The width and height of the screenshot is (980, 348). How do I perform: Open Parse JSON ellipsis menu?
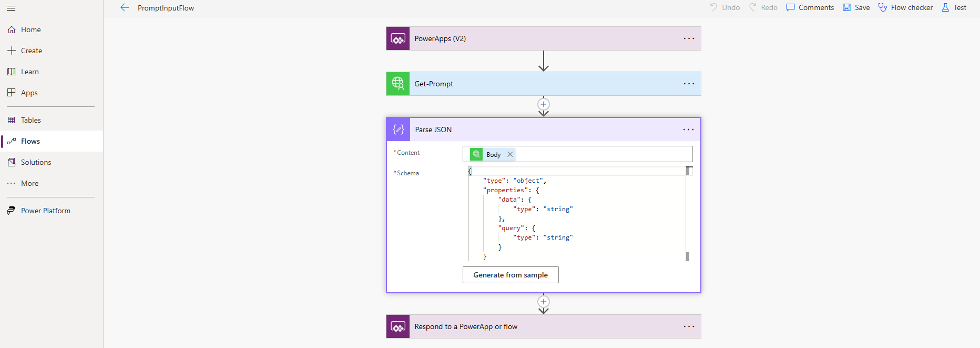(x=688, y=130)
